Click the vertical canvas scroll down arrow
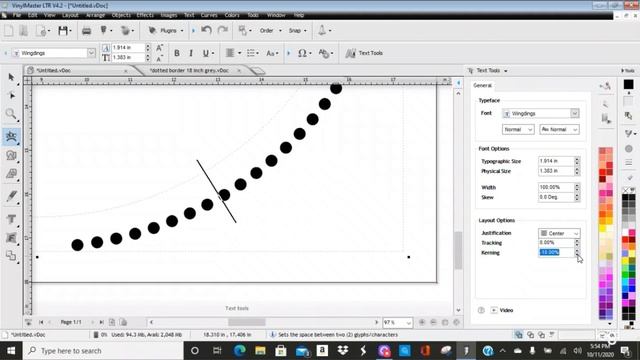640x360 pixels. click(458, 310)
